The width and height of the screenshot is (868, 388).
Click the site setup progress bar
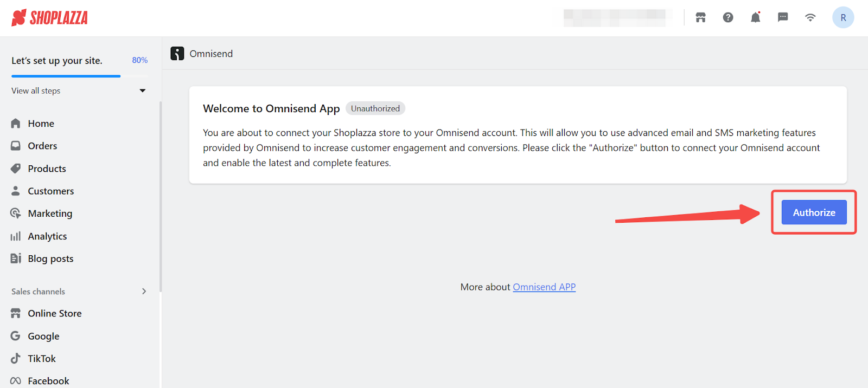pyautogui.click(x=79, y=76)
